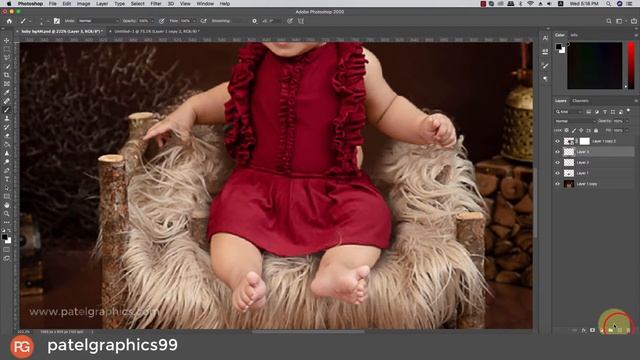Select the Layer 2 row
This screenshot has height=360, width=640.
click(x=593, y=162)
